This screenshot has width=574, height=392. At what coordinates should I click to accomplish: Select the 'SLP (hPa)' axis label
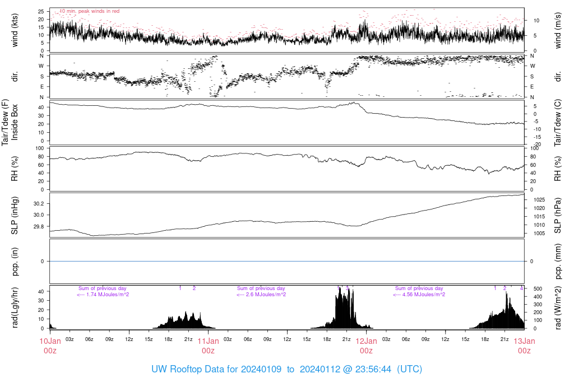(x=558, y=216)
